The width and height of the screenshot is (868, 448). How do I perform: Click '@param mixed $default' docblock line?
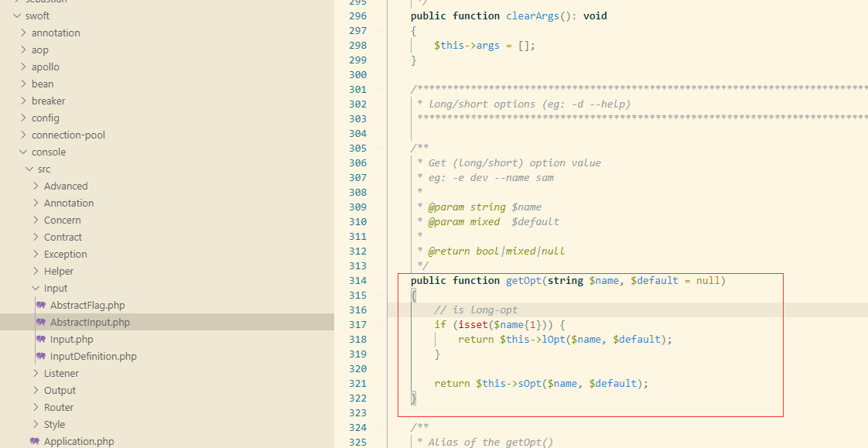(x=494, y=222)
